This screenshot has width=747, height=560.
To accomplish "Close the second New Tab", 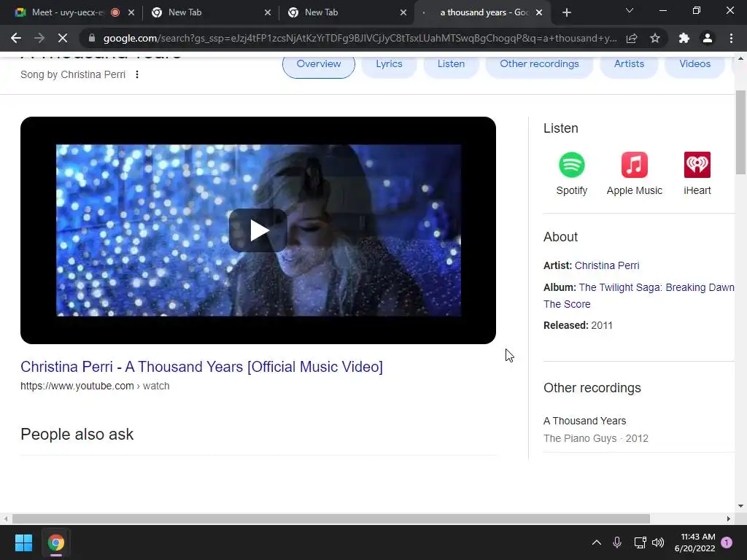I will (x=403, y=12).
